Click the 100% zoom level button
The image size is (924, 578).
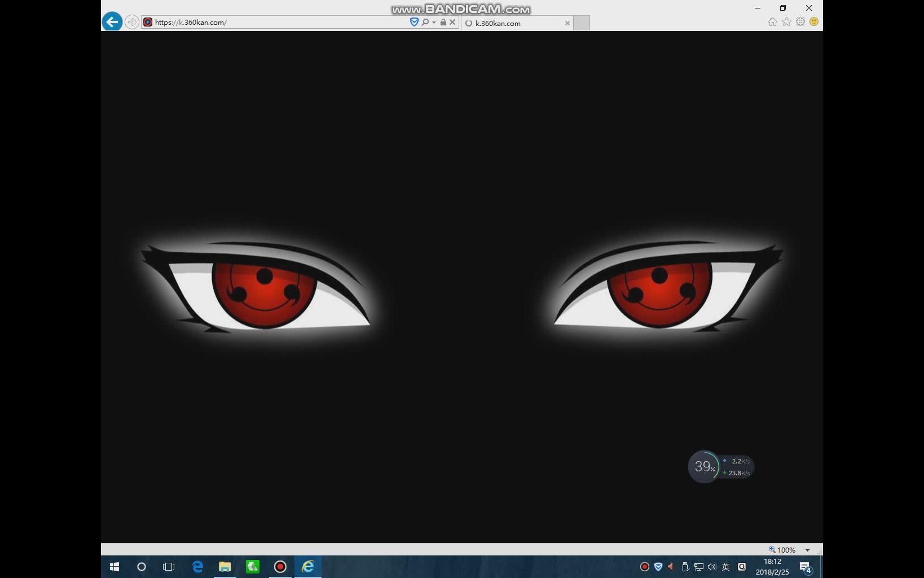point(782,550)
